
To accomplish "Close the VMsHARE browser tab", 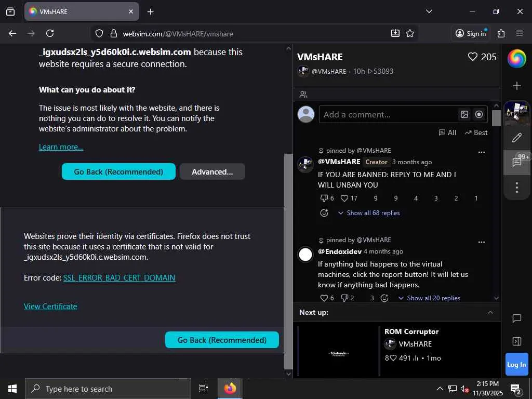I will click(x=131, y=11).
